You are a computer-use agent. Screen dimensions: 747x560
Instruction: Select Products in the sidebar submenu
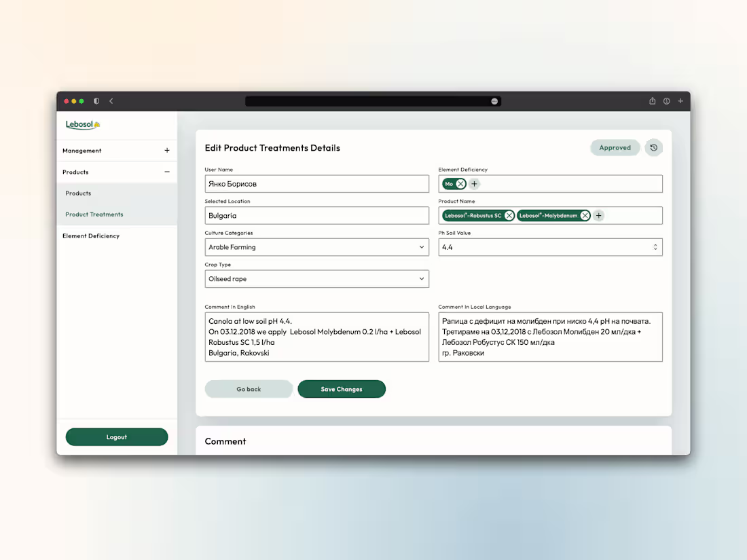click(x=77, y=193)
